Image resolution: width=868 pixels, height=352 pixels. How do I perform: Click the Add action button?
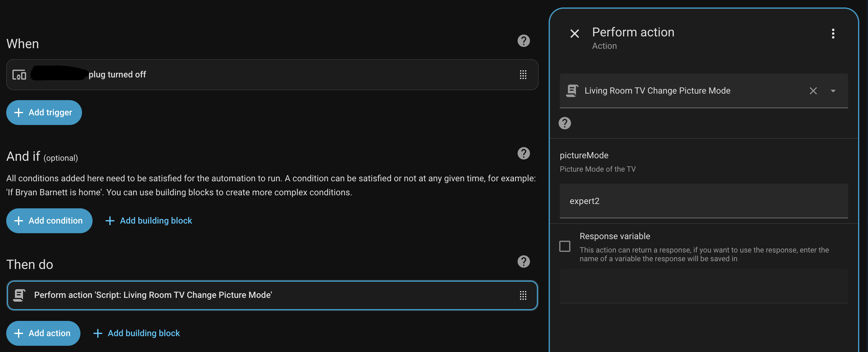pos(43,333)
